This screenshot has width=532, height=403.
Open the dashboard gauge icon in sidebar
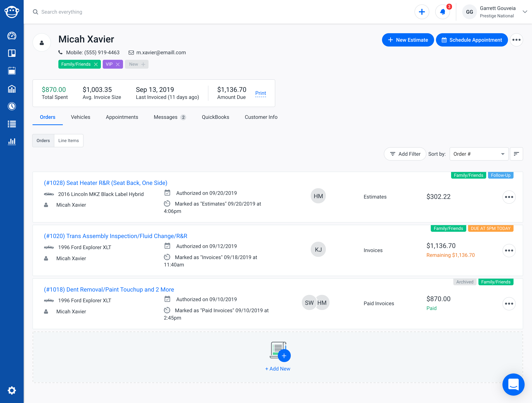[11, 36]
